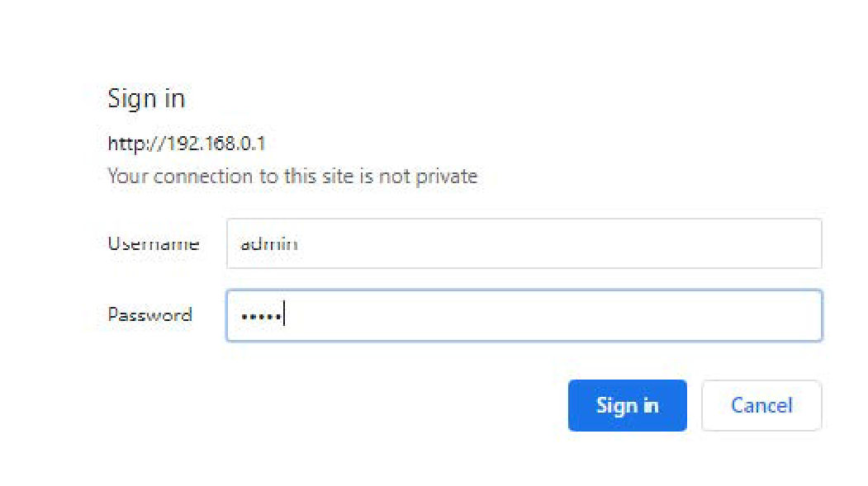Click the blue Sign in button
868x486 pixels.
pos(627,405)
